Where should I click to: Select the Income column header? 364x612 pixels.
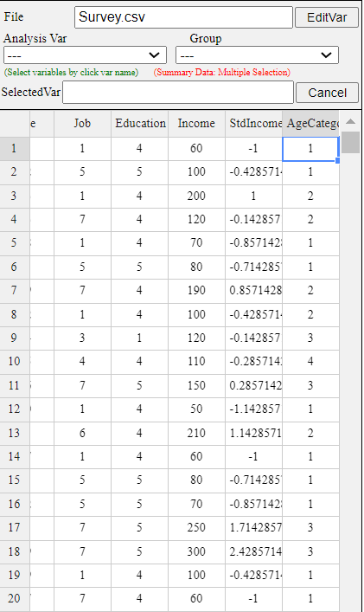coord(196,124)
